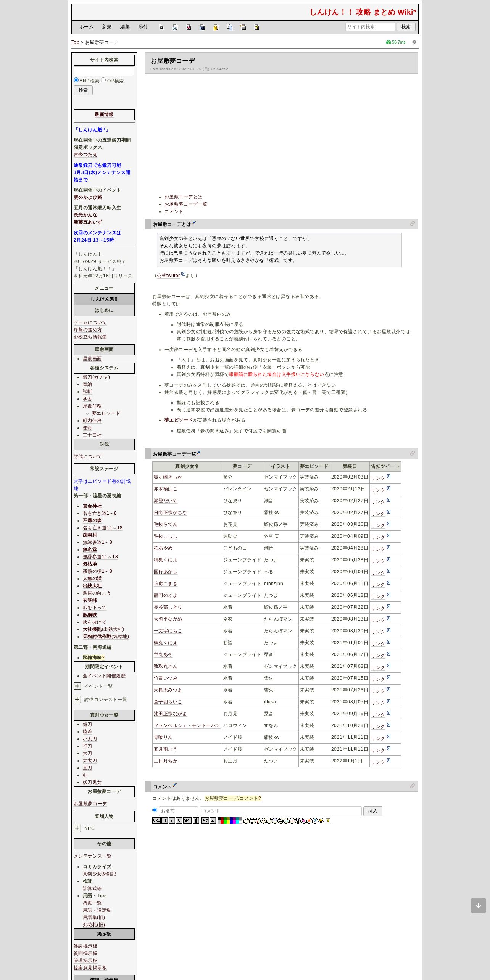The image size is (490, 980).
Task: Open the gear settings icon near 56.7ms
Action: [x=414, y=42]
